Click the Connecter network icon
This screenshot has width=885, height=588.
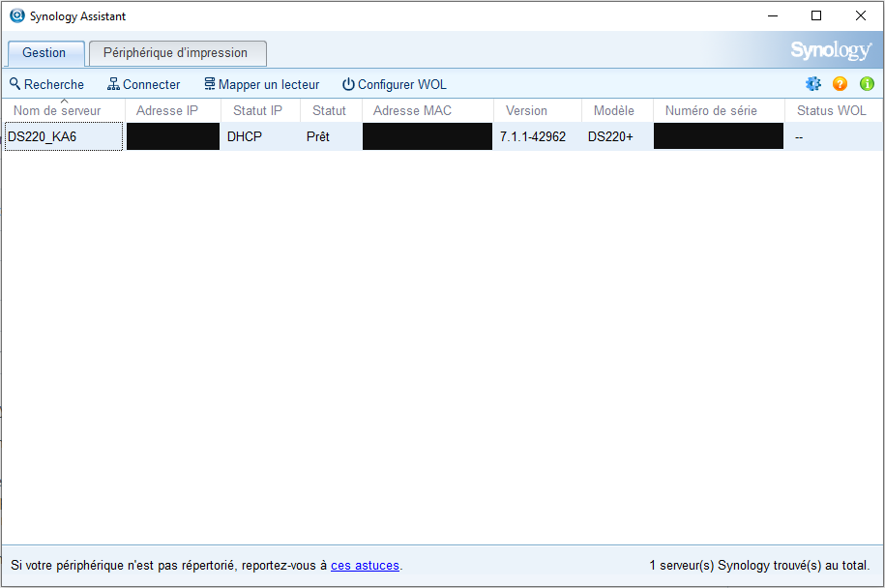point(113,84)
